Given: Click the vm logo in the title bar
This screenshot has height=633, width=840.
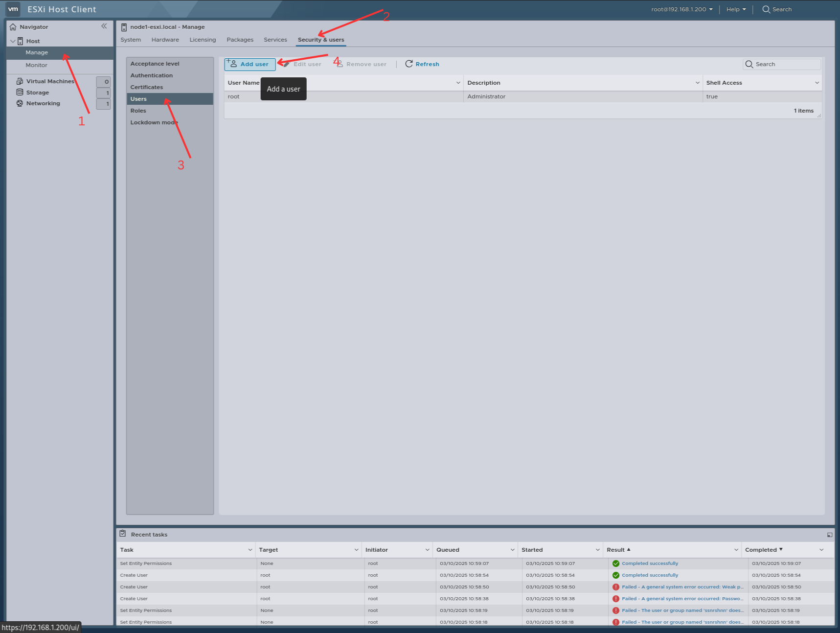Looking at the screenshot, I should pyautogui.click(x=13, y=9).
